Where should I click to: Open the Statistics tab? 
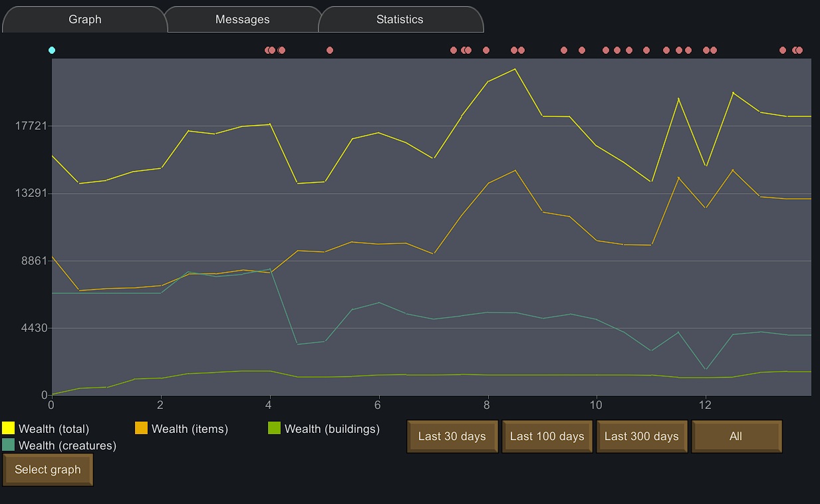tap(400, 19)
